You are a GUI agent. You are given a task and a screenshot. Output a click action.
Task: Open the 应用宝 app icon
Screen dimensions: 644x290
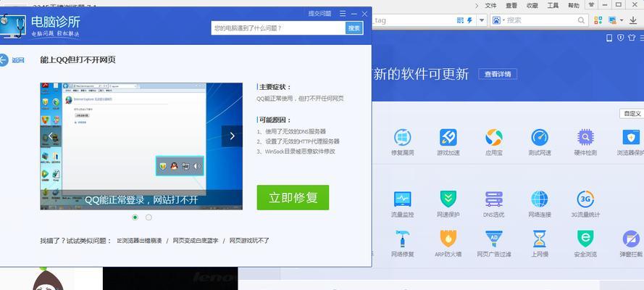(493, 137)
